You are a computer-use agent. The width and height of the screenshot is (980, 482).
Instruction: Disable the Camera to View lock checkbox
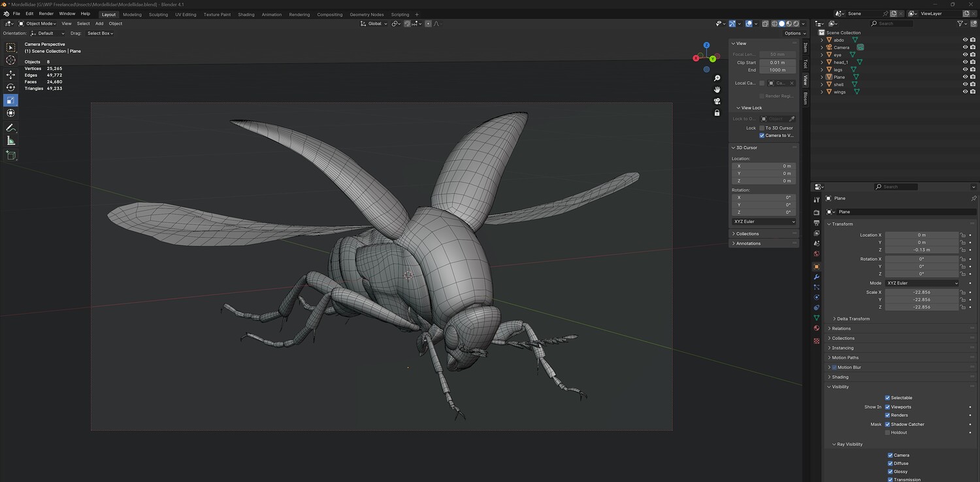click(x=762, y=135)
